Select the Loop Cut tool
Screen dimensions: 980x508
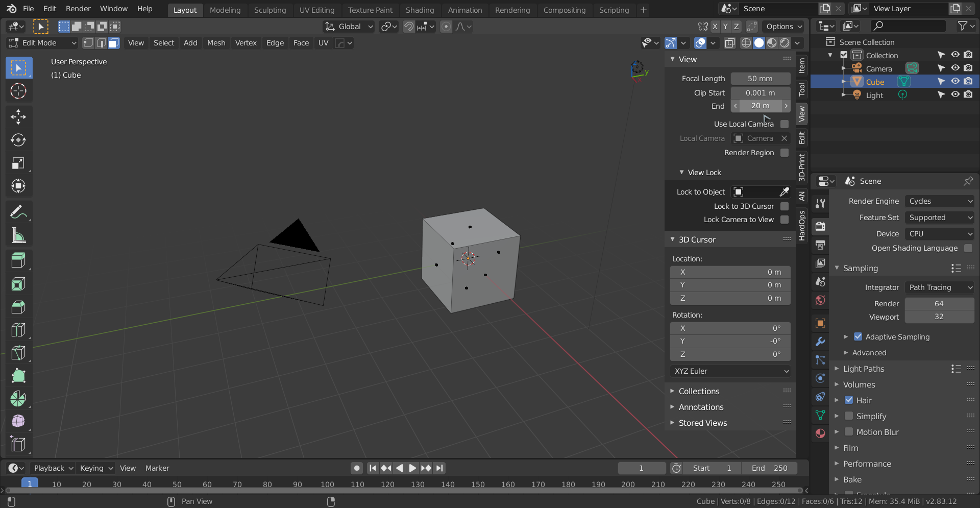pyautogui.click(x=18, y=330)
